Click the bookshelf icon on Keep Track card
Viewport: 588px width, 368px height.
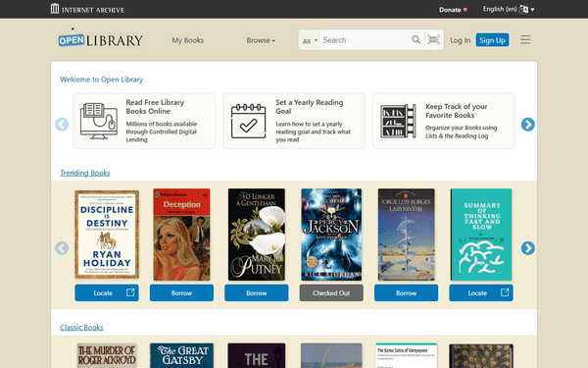398,121
